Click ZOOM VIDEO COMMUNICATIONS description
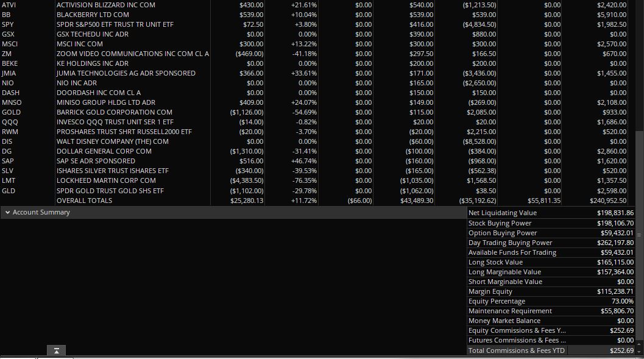The height and width of the screenshot is (359, 644). click(133, 54)
